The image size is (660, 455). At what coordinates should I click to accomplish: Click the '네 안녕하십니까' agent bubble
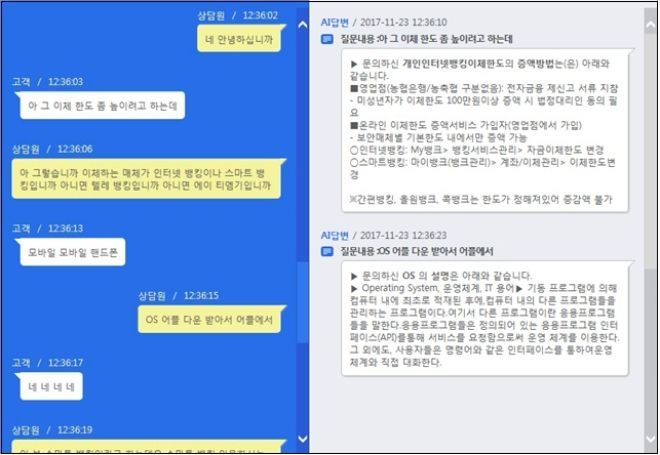tap(240, 39)
